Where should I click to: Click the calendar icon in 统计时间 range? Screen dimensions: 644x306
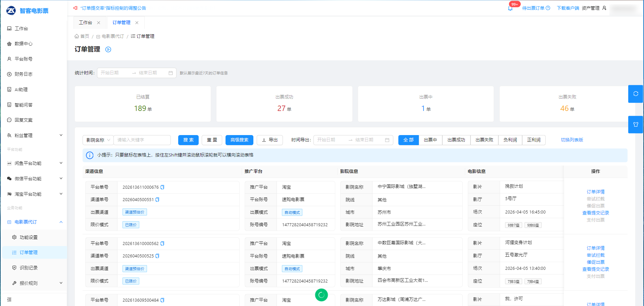click(170, 73)
